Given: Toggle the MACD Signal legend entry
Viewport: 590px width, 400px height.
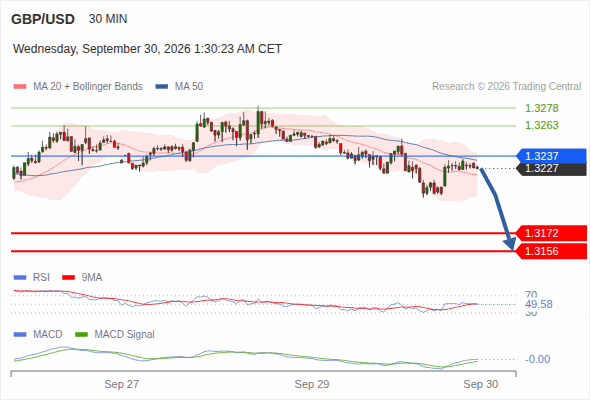Looking at the screenshot, I should coord(115,335).
